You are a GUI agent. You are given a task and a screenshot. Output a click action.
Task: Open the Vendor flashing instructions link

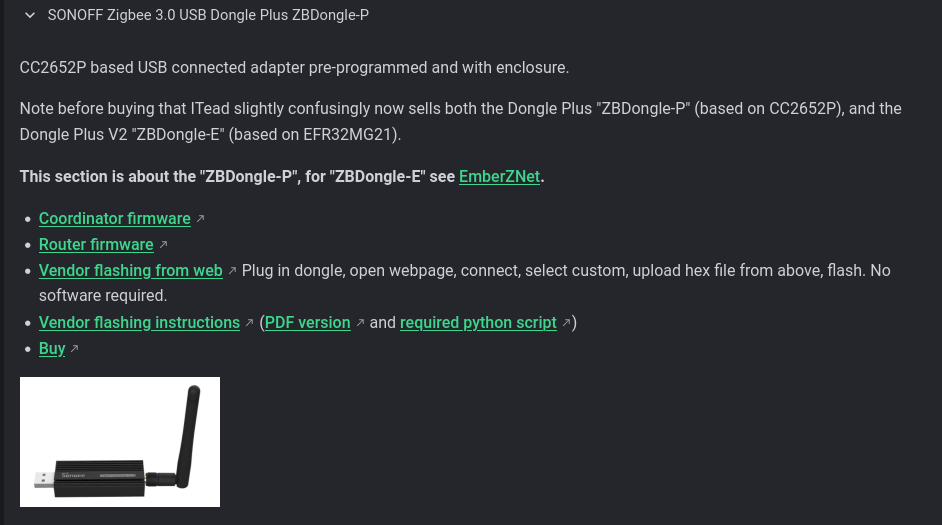(139, 323)
